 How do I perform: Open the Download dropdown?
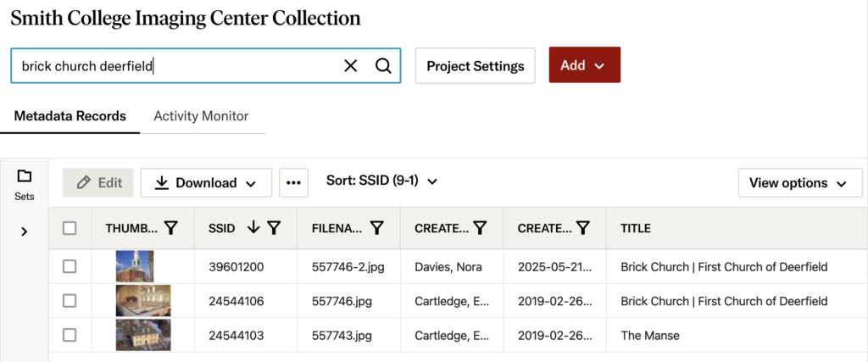[x=206, y=182]
